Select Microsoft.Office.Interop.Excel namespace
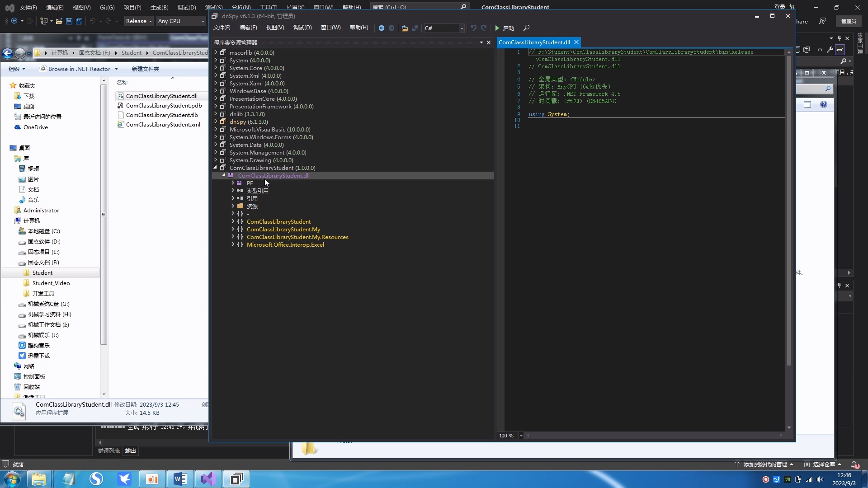868x488 pixels. click(x=285, y=245)
